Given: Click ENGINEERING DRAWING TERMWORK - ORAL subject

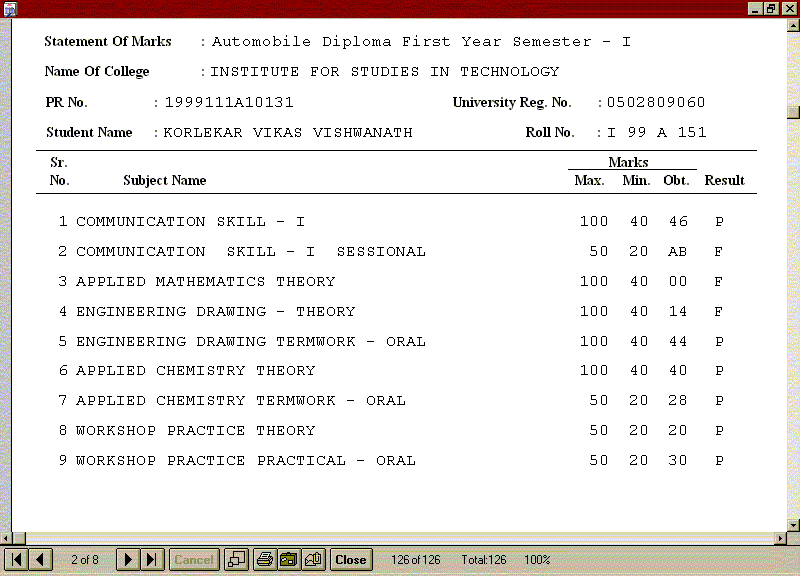Looking at the screenshot, I should 251,341.
